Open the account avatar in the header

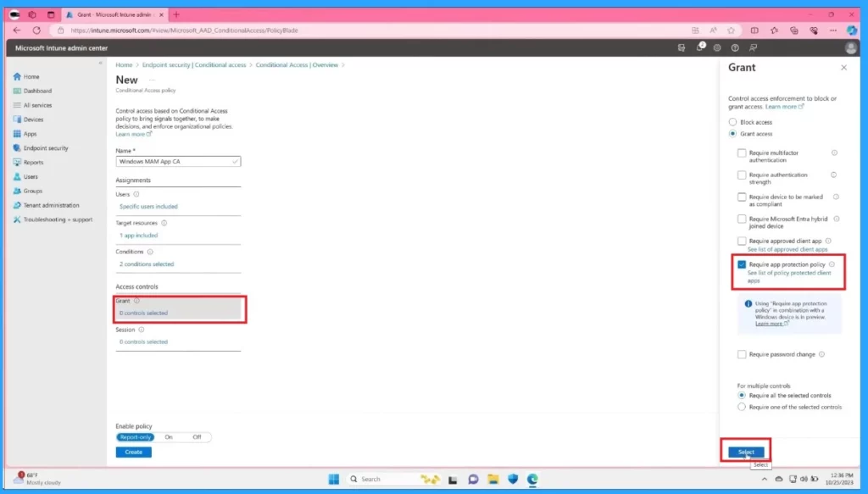click(x=851, y=48)
